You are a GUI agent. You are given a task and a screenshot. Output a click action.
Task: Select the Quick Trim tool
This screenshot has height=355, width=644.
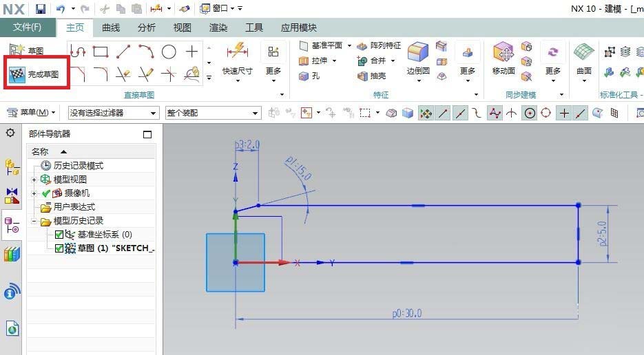click(x=123, y=74)
